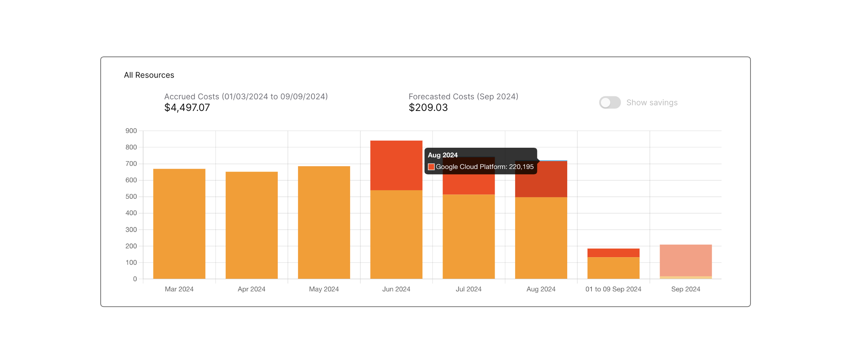Image resolution: width=868 pixels, height=363 pixels.
Task: Click Jun 2024 orange bar segment
Action: [396, 235]
